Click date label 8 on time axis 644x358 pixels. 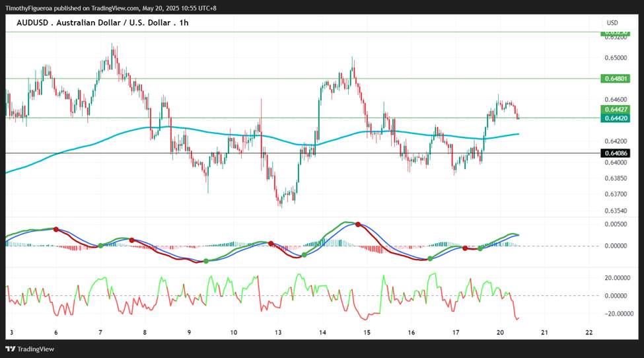pos(145,332)
